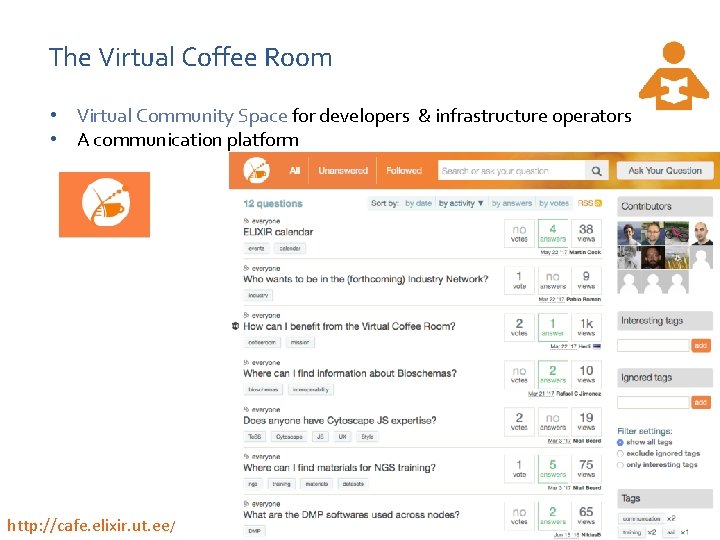
Task: Open the ELIXIR calendar question
Action: click(278, 232)
